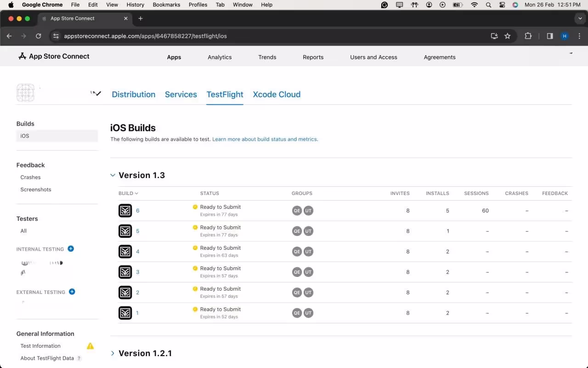The width and height of the screenshot is (588, 368).
Task: Switch to the Services tab
Action: pyautogui.click(x=181, y=94)
